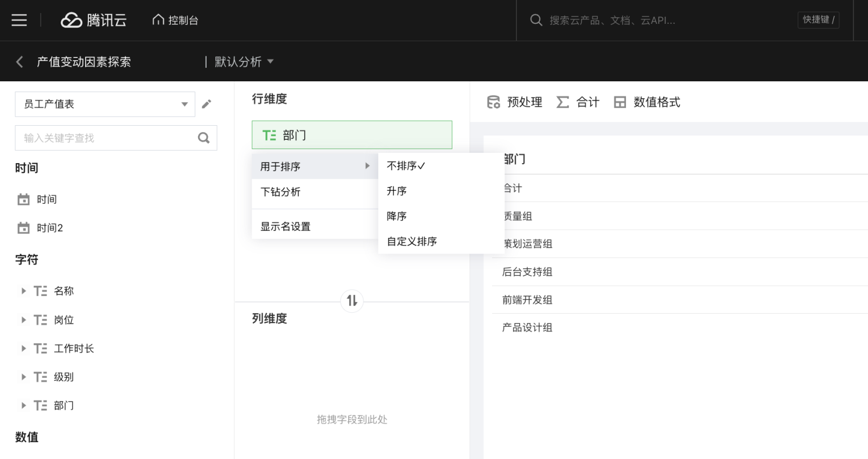Click the pencil edit icon beside dataset
Image resolution: width=868 pixels, height=459 pixels.
tap(206, 104)
